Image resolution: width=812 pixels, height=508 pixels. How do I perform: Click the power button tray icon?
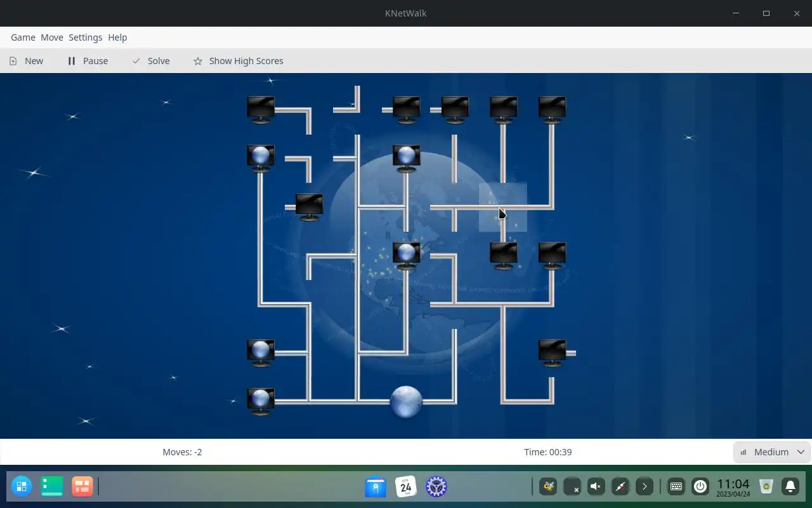click(700, 486)
